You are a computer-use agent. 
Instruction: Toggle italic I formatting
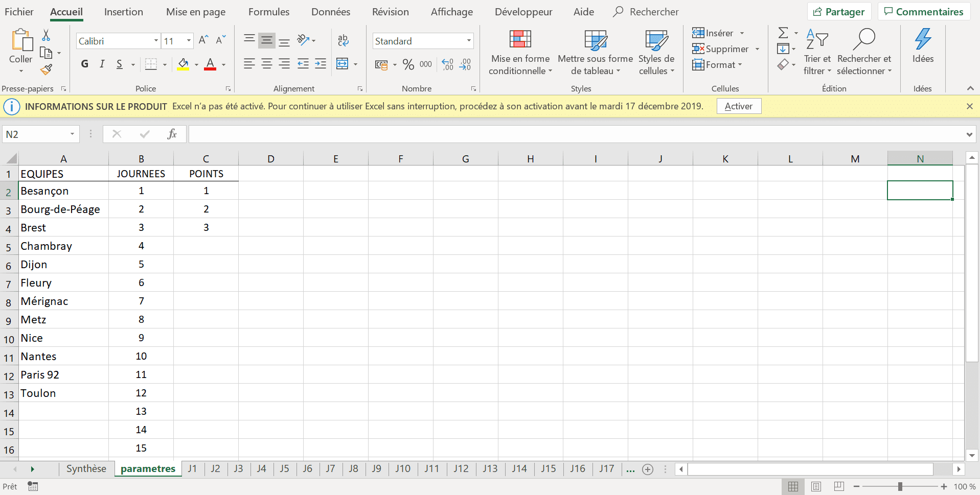tap(102, 64)
